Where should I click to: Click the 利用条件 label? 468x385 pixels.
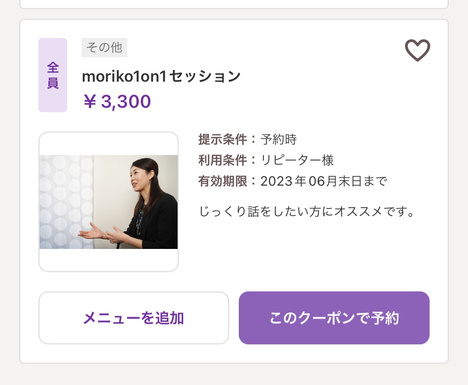pyautogui.click(x=223, y=160)
